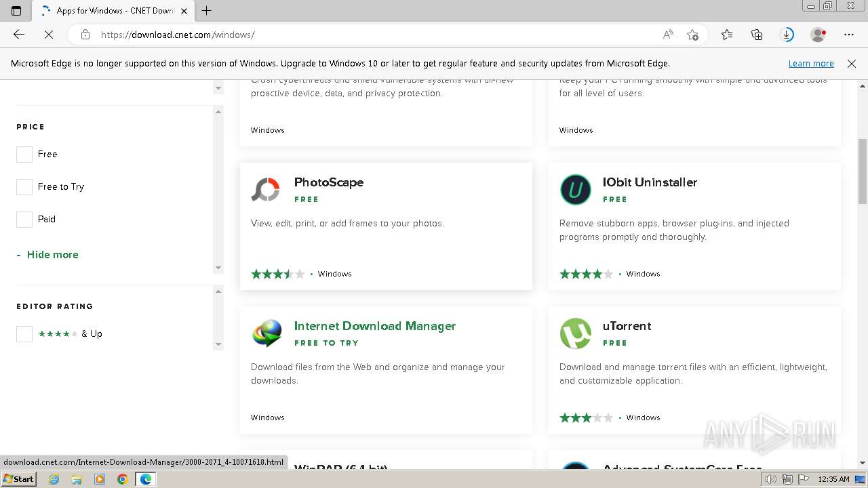The width and height of the screenshot is (868, 488).
Task: Open the Internet Download Manager globe icon
Action: tap(267, 333)
